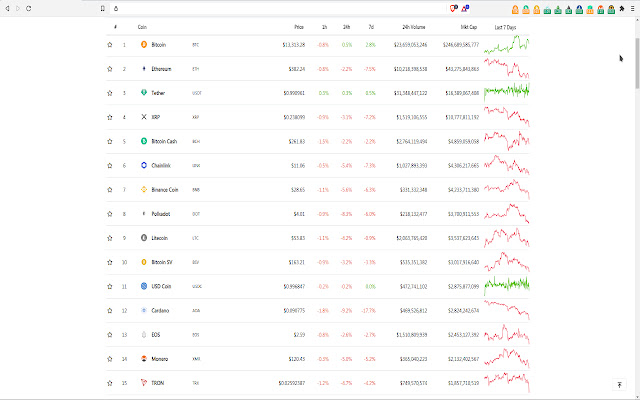
Task: Star Binance Coin in the list
Action: click(109, 189)
